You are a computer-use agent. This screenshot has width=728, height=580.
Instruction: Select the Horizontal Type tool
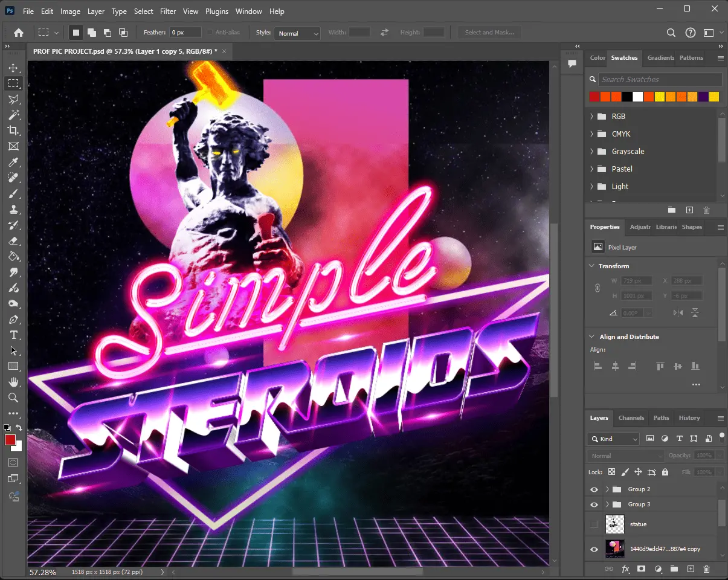tap(13, 335)
